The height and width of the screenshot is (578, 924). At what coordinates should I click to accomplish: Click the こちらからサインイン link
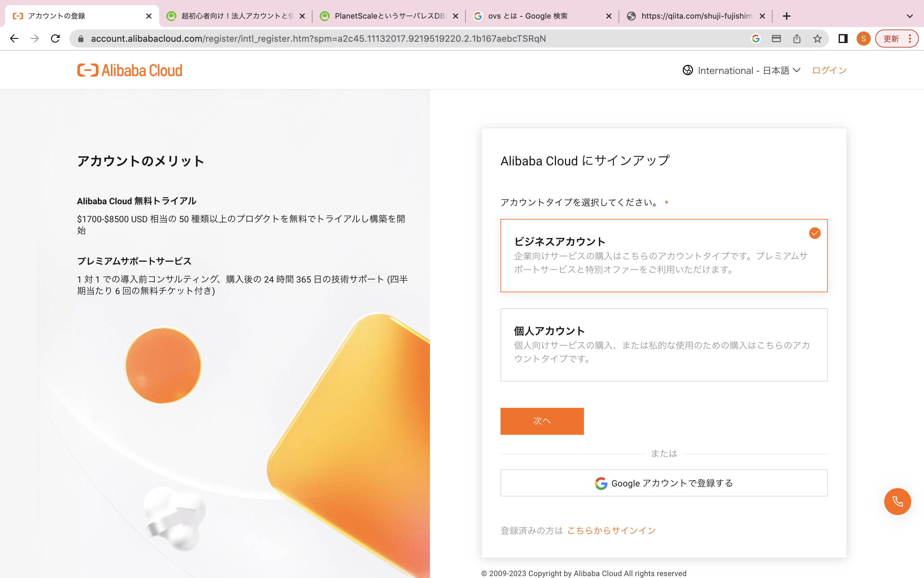pyautogui.click(x=611, y=530)
